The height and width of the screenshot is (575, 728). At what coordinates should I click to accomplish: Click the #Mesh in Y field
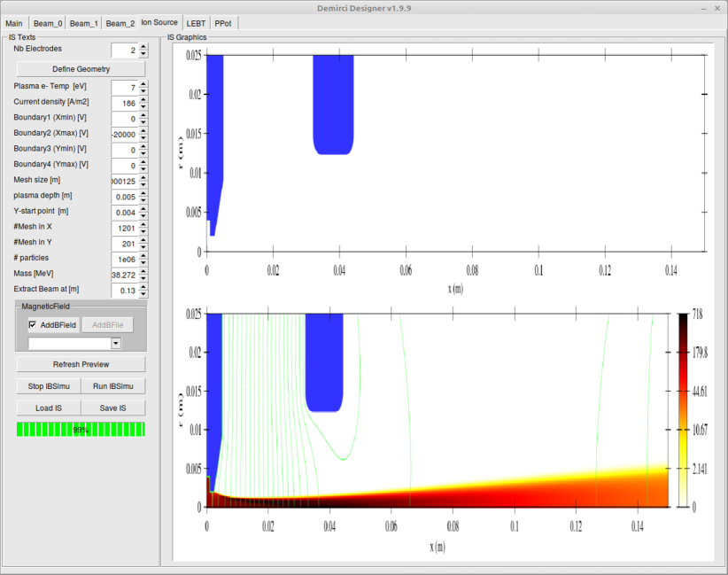tap(124, 244)
